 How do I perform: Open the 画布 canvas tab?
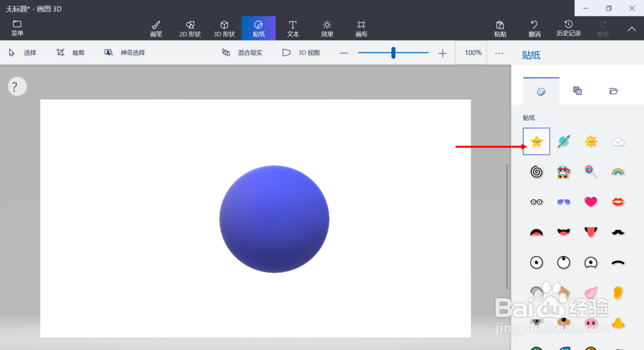tap(361, 28)
